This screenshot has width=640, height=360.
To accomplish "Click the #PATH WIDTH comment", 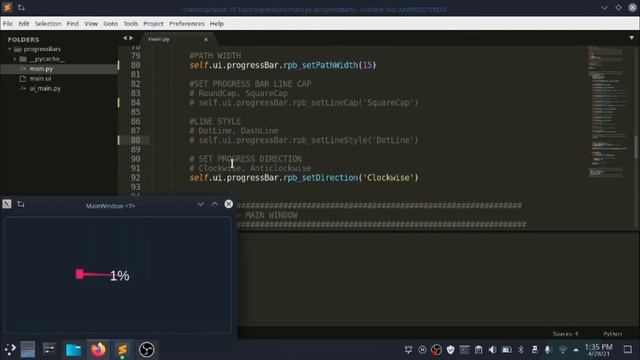I will [x=215, y=56].
